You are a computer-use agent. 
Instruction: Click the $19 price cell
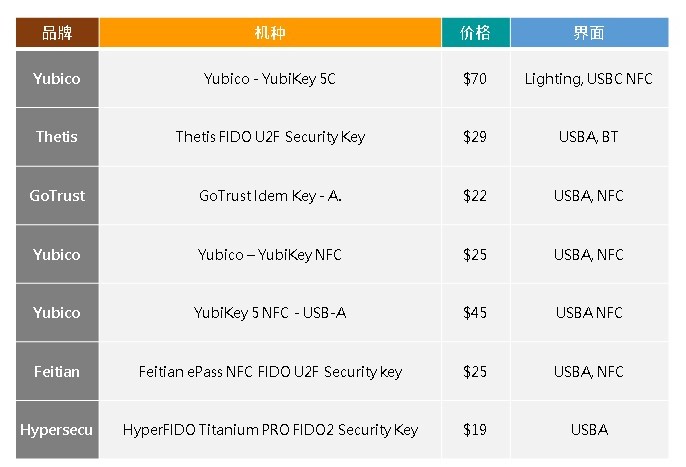coord(476,430)
